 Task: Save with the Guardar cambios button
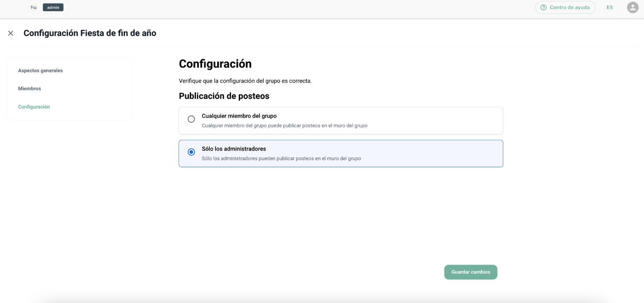[x=471, y=272]
